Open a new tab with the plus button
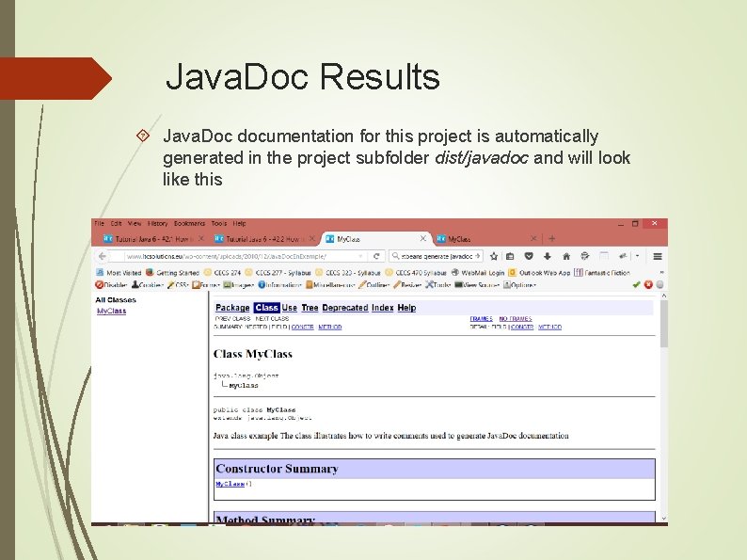 coord(551,238)
